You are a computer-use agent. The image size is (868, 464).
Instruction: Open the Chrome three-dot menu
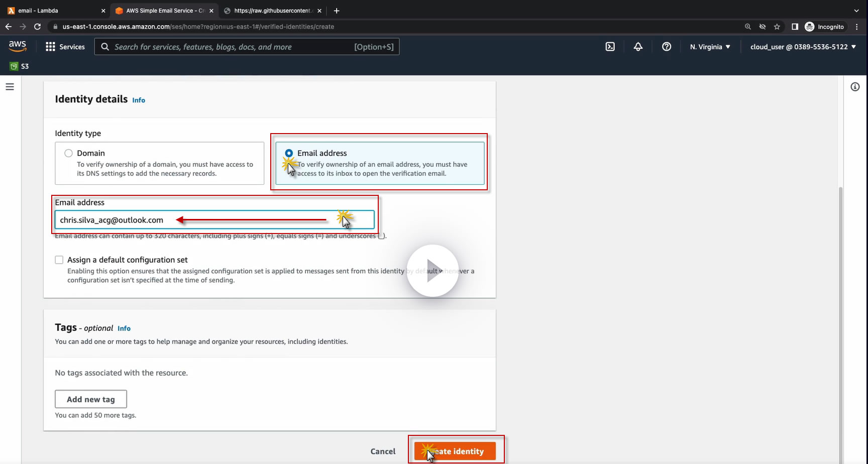[857, 27]
